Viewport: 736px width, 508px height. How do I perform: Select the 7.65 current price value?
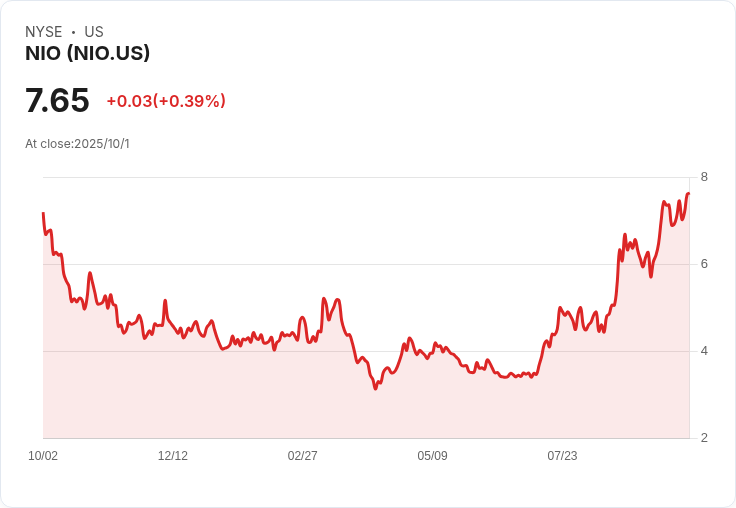[57, 101]
